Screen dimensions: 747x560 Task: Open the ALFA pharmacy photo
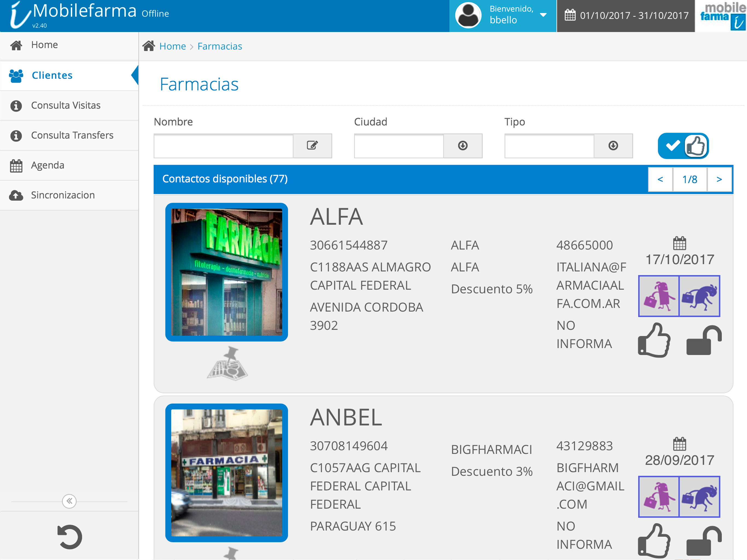227,272
